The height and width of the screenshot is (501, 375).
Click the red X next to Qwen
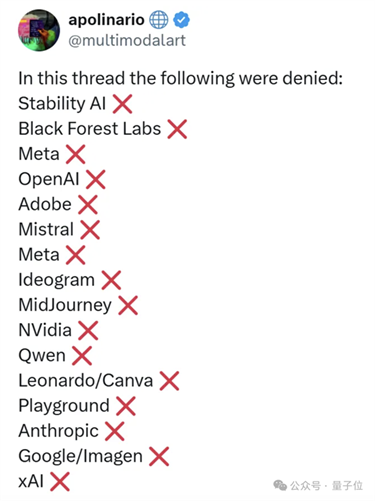pyautogui.click(x=82, y=356)
